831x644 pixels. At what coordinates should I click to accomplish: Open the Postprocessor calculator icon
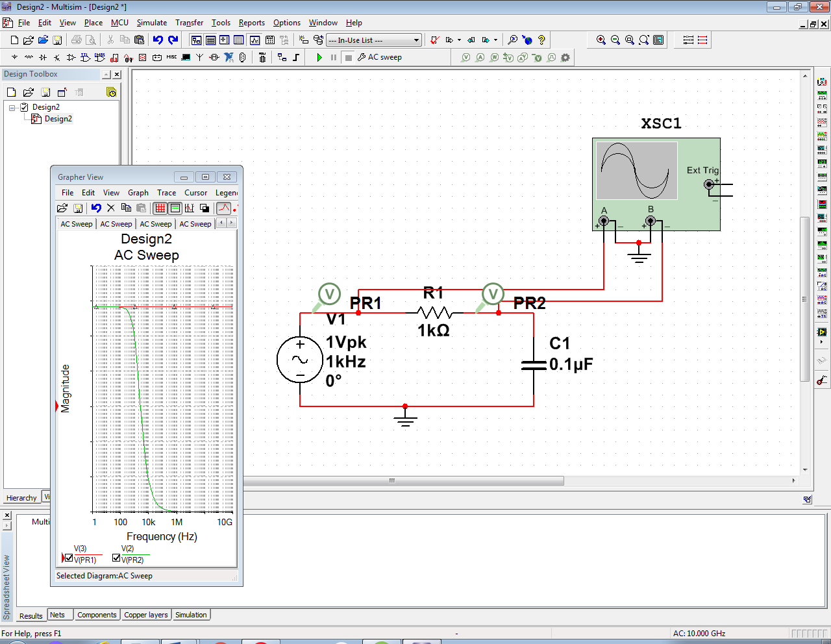pos(270,40)
